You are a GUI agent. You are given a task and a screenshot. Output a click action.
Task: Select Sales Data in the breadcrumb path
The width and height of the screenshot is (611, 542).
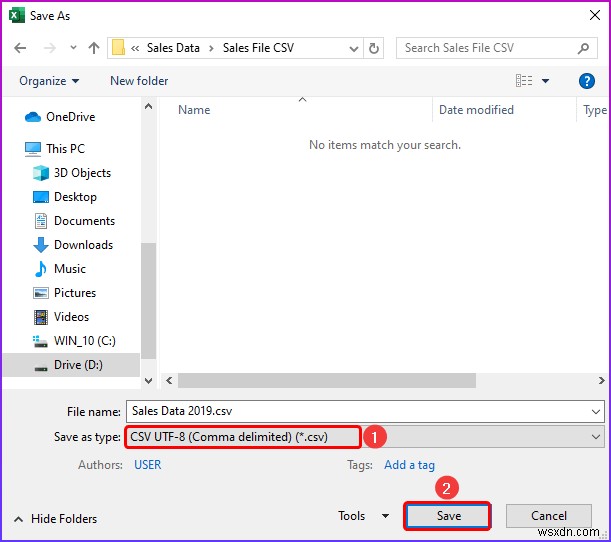(x=173, y=48)
